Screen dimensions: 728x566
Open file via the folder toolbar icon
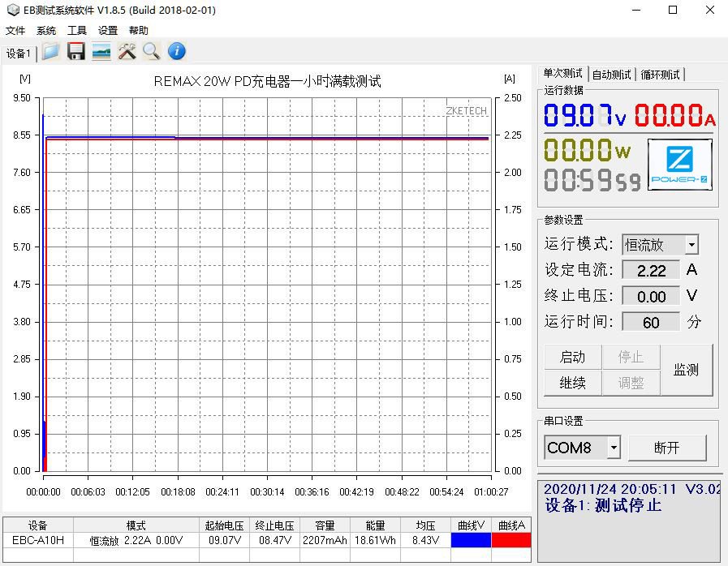click(x=50, y=51)
